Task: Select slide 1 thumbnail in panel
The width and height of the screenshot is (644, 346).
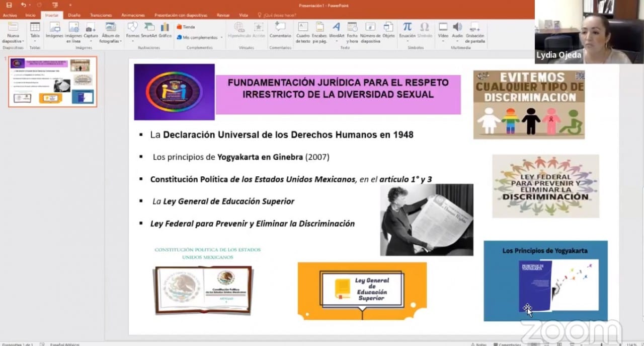Action: (x=53, y=82)
